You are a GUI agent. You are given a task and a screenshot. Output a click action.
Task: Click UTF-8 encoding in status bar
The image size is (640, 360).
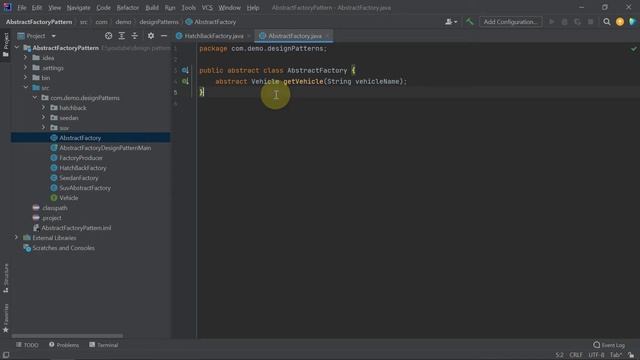click(x=596, y=355)
